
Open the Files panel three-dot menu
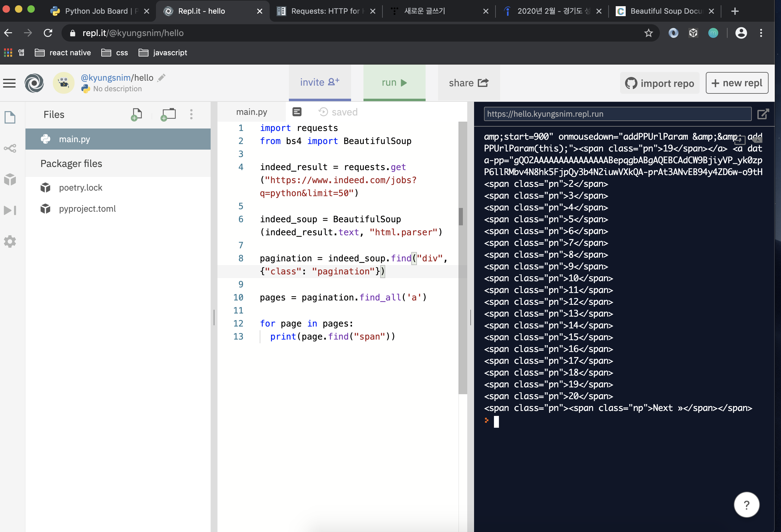point(191,114)
